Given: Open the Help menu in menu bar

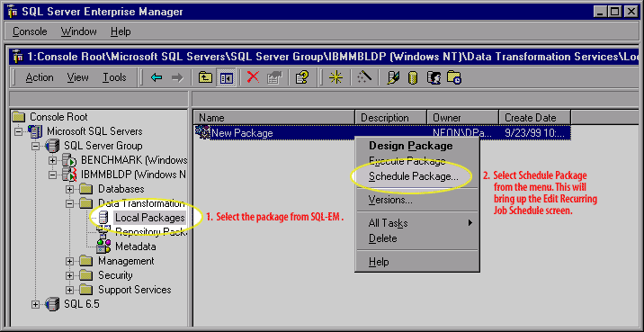Looking at the screenshot, I should [121, 31].
